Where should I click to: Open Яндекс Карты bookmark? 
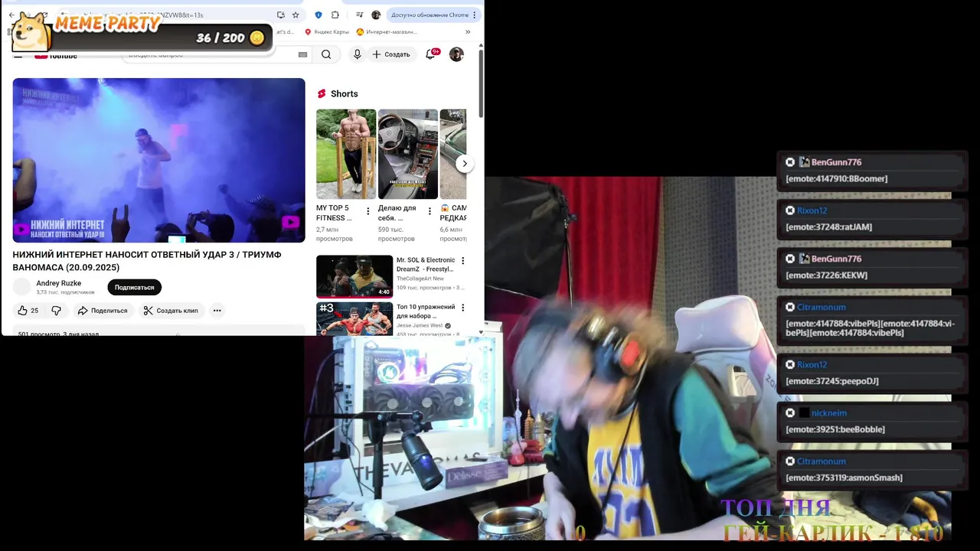click(x=327, y=32)
